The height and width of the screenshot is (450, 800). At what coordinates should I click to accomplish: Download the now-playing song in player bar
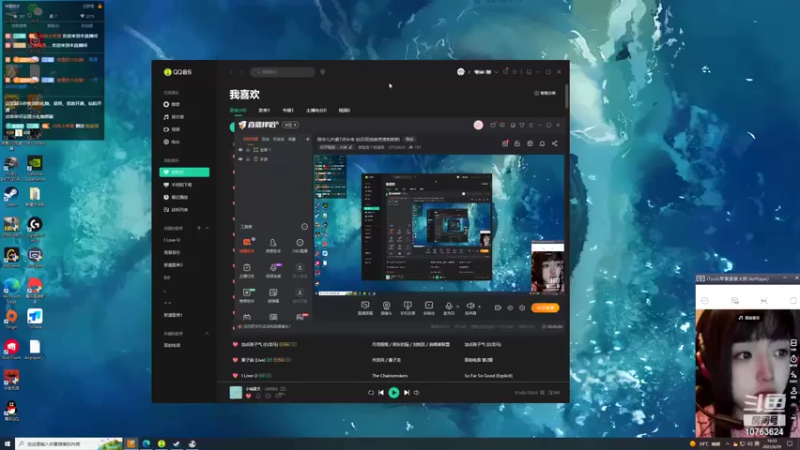click(x=258, y=396)
